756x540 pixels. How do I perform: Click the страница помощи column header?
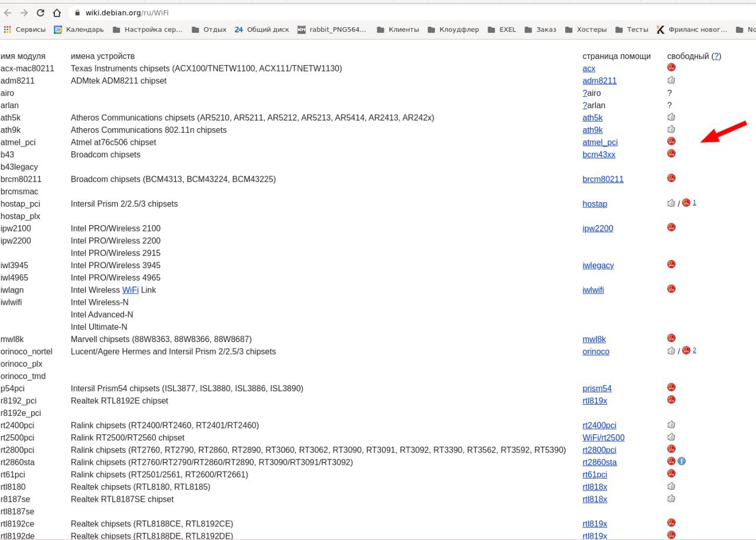click(x=617, y=56)
